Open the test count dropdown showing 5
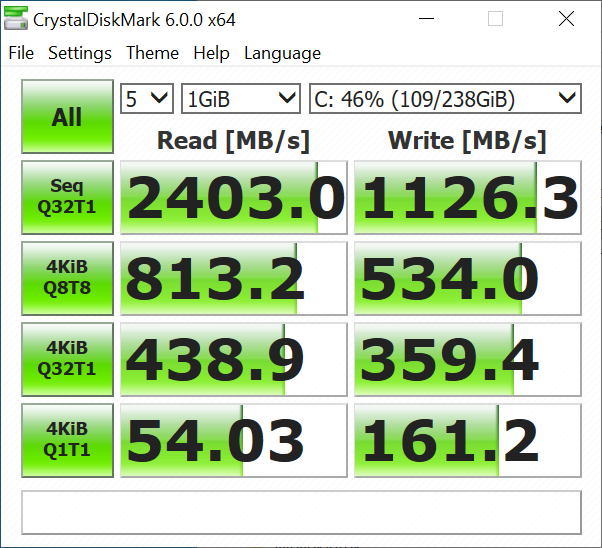 tap(147, 99)
